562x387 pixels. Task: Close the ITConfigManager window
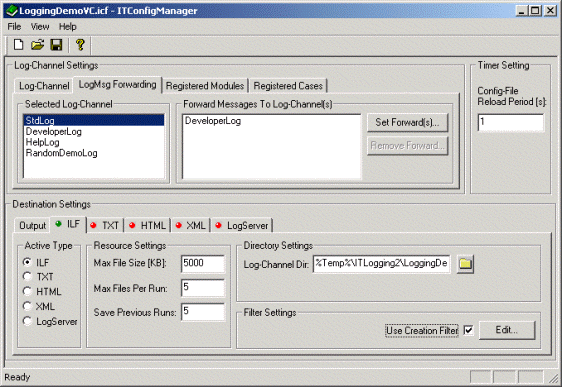click(x=550, y=11)
